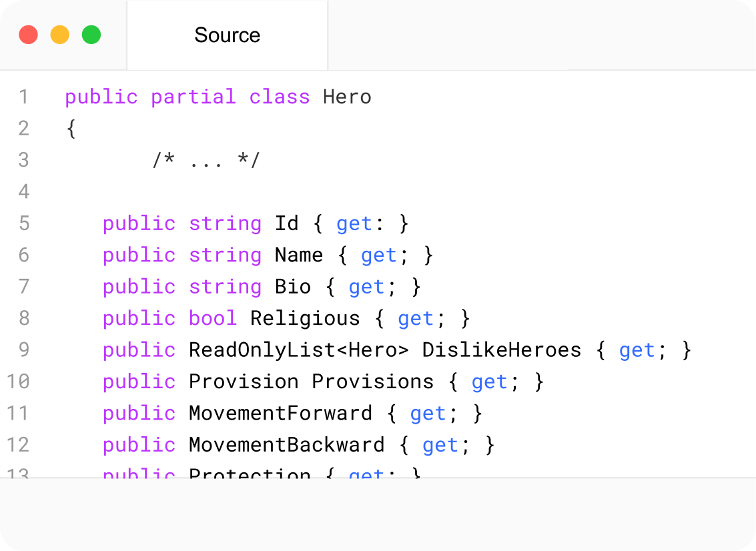Click the Id property name
756x551 pixels.
287,223
